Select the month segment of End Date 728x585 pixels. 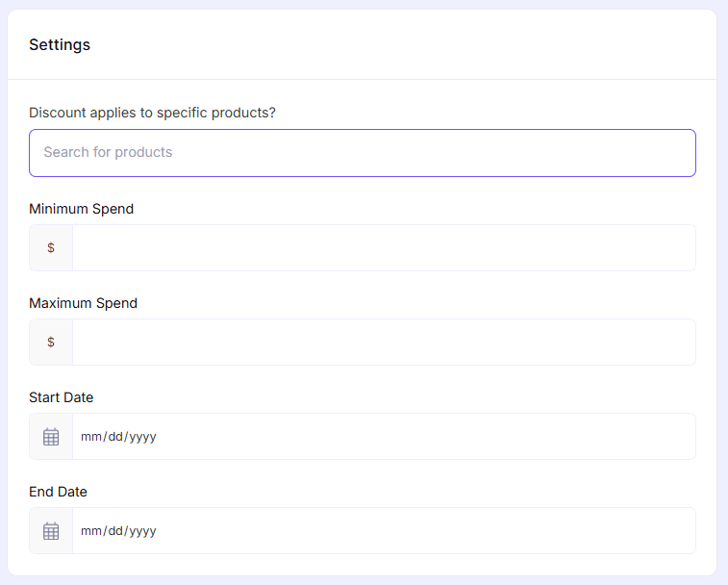(x=90, y=531)
